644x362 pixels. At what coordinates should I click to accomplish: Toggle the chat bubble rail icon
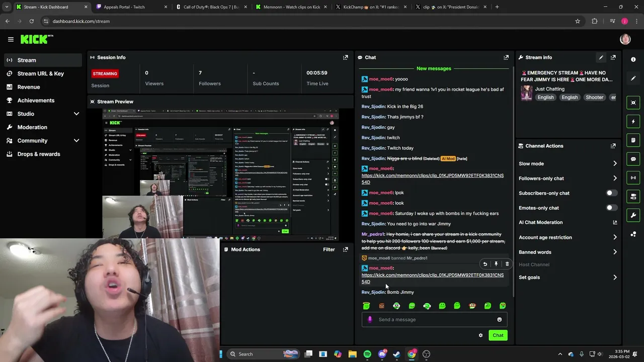(633, 159)
